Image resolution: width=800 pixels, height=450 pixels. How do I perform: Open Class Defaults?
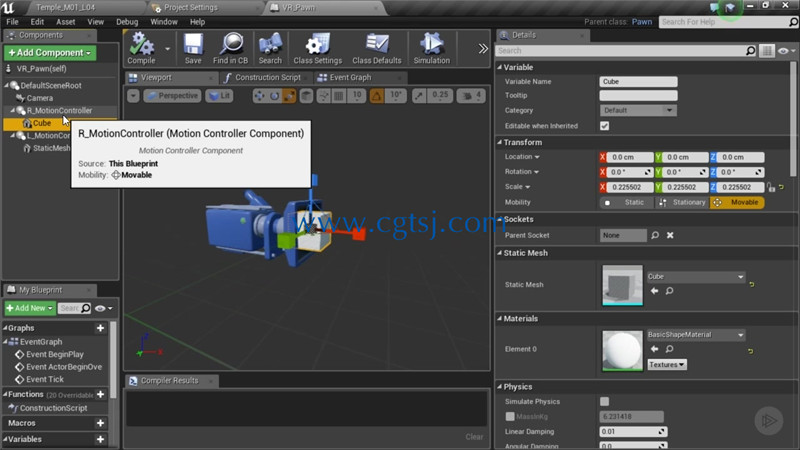(x=377, y=48)
